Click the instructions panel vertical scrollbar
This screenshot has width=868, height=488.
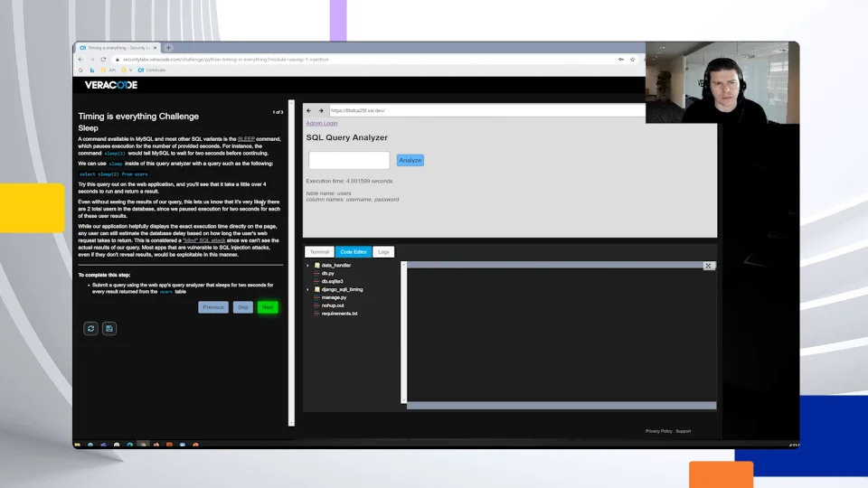click(x=291, y=263)
